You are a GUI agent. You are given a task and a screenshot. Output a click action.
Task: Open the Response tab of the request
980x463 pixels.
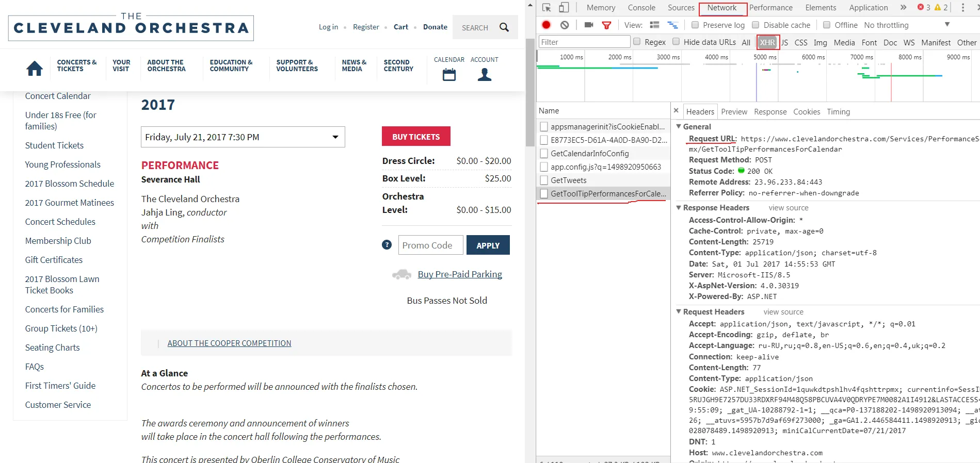click(770, 112)
